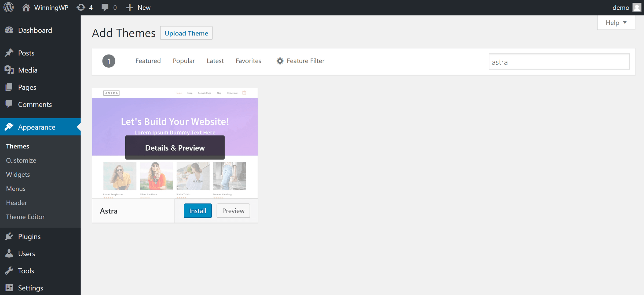Viewport: 644px width, 295px height.
Task: Click the Latest themes tab link
Action: pyautogui.click(x=215, y=61)
